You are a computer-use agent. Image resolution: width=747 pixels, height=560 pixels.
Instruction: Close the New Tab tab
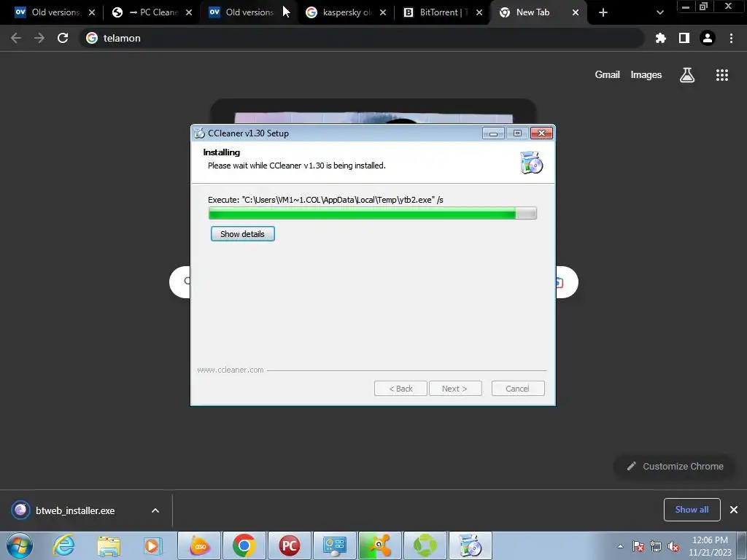tap(576, 12)
